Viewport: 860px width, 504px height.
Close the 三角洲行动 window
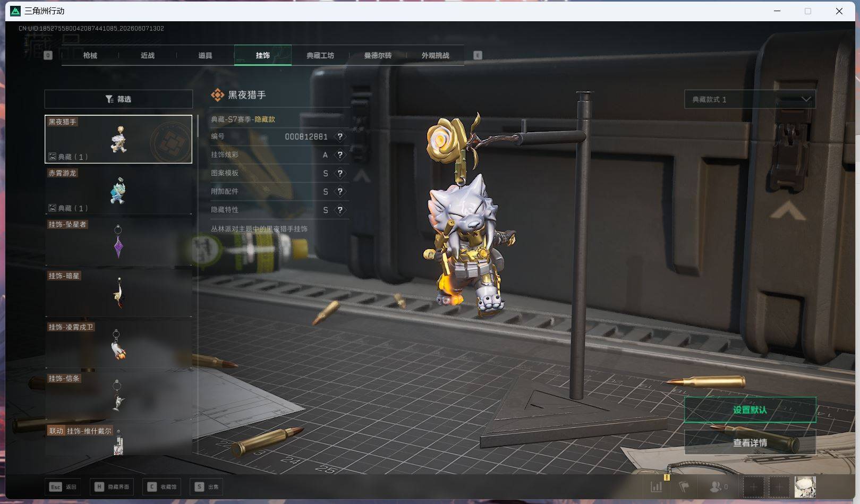click(839, 11)
